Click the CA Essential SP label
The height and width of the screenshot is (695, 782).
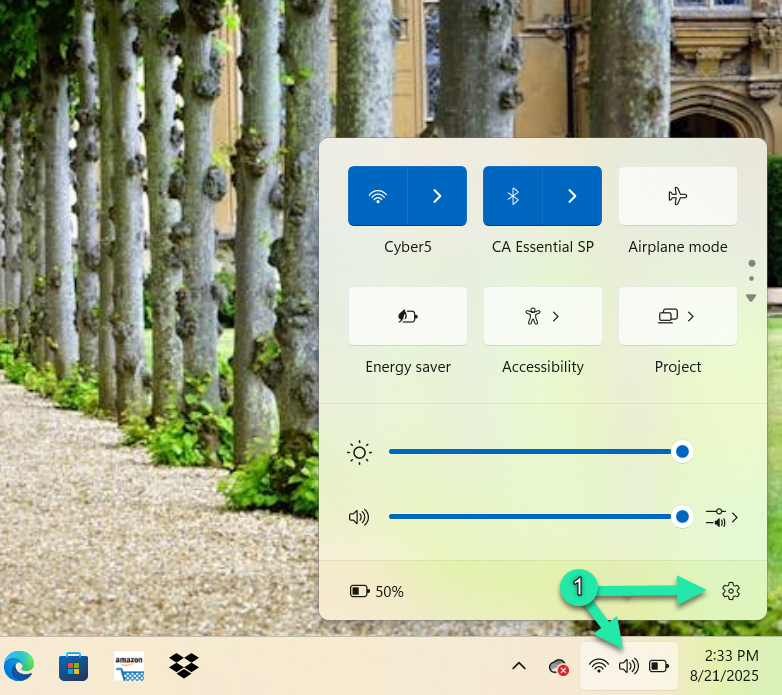(x=543, y=247)
